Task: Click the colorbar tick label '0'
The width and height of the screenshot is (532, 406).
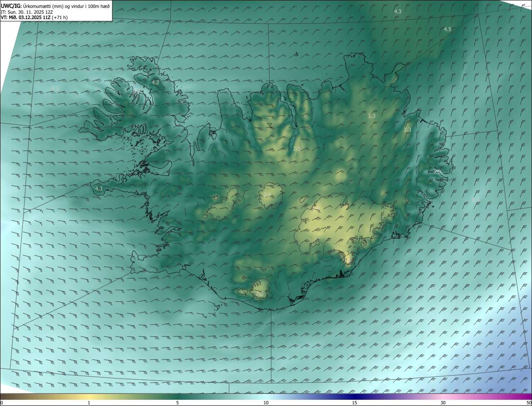Action: 2,403
